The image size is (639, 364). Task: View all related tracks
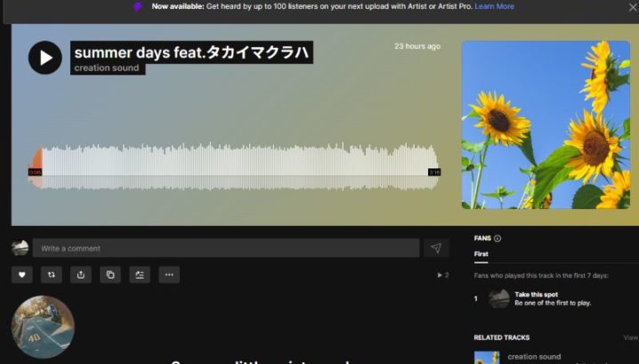coord(630,338)
